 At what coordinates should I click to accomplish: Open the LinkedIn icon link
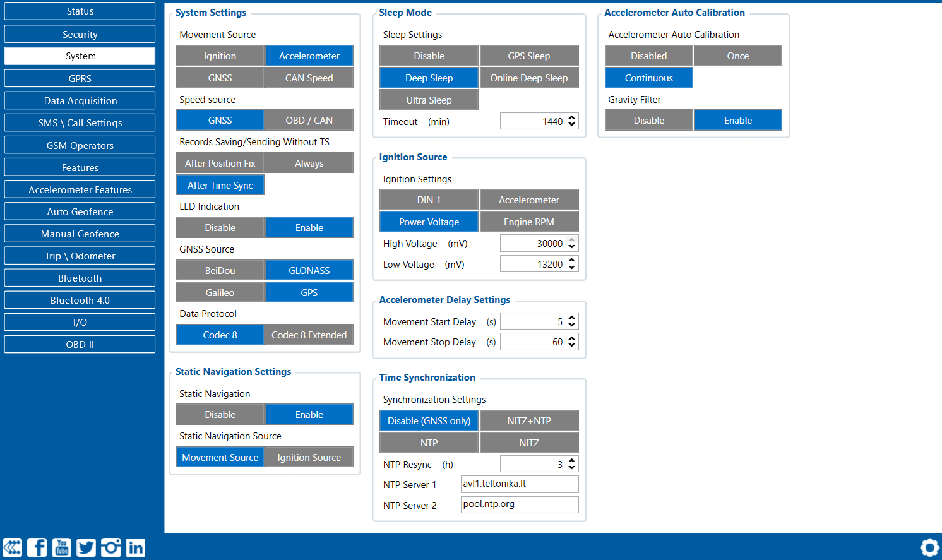136,547
